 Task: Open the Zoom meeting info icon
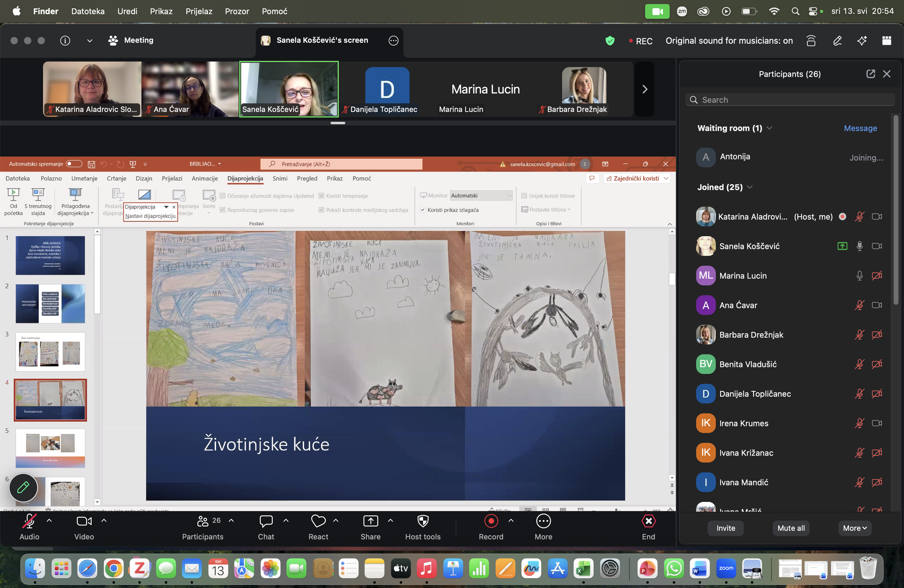65,40
